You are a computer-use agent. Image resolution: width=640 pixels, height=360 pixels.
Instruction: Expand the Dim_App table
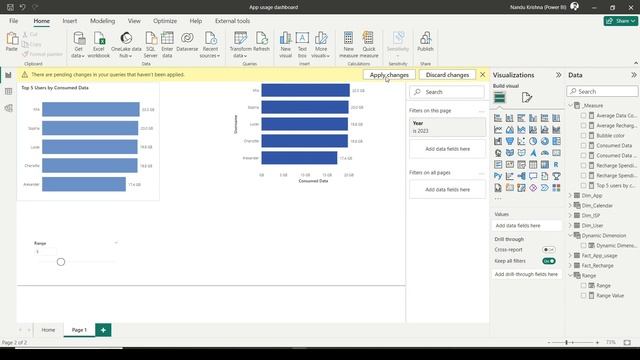570,196
